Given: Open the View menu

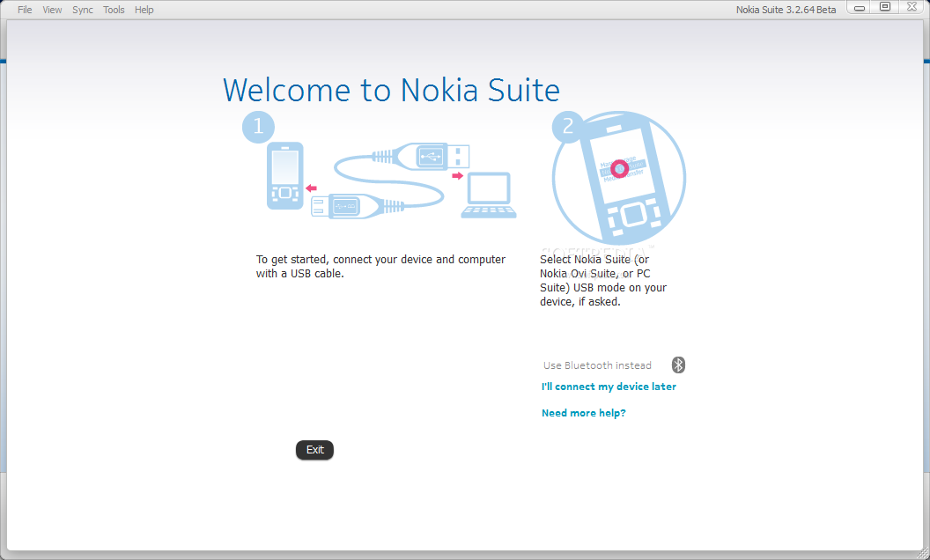Looking at the screenshot, I should click(x=52, y=10).
